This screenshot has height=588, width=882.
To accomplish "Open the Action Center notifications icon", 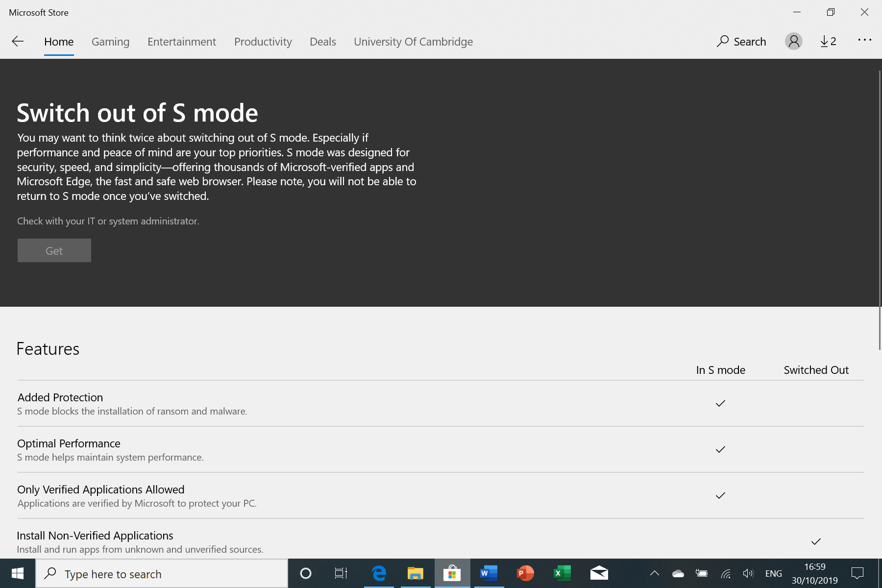I will pyautogui.click(x=857, y=573).
